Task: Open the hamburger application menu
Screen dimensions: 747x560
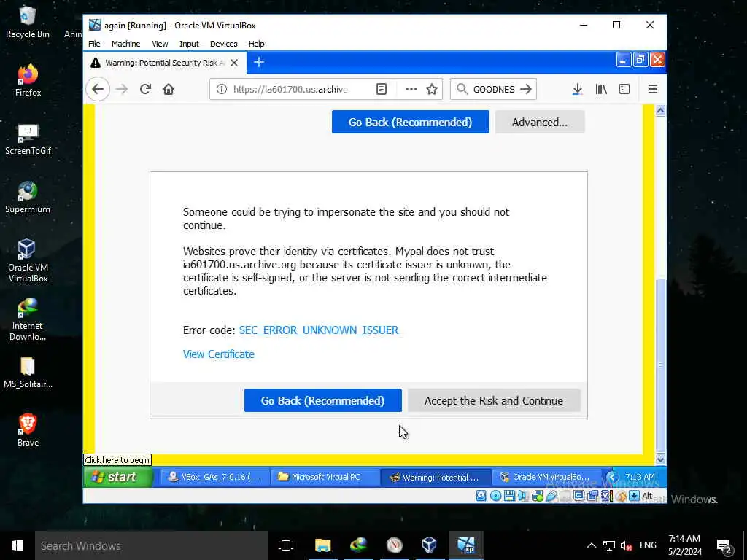Action: click(653, 89)
